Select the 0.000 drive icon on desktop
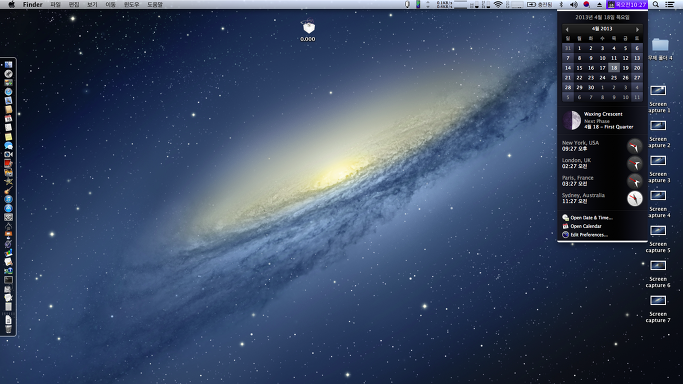 [x=308, y=28]
